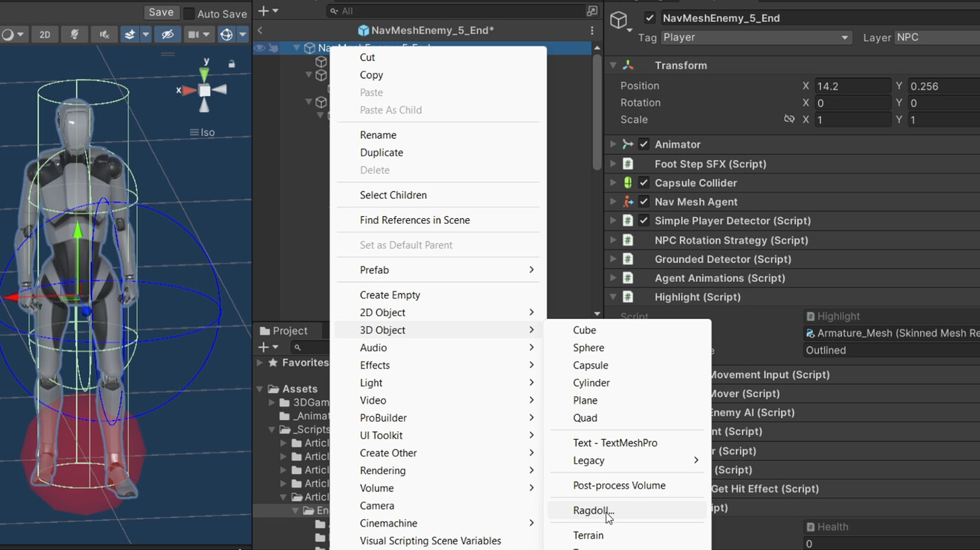This screenshot has height=550, width=980.
Task: Disable the Capsule Collider component
Action: [x=643, y=183]
